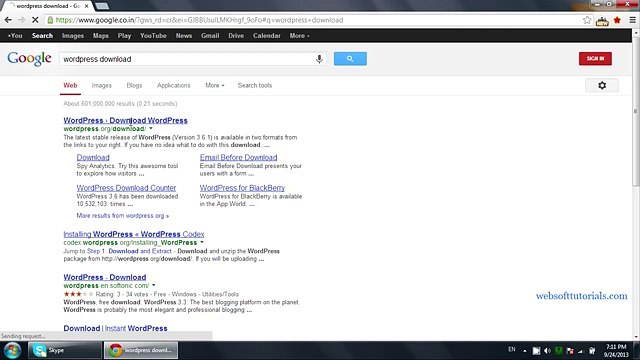Image resolution: width=640 pixels, height=360 pixels.
Task: Expand the More search filter dropdown
Action: [x=215, y=85]
